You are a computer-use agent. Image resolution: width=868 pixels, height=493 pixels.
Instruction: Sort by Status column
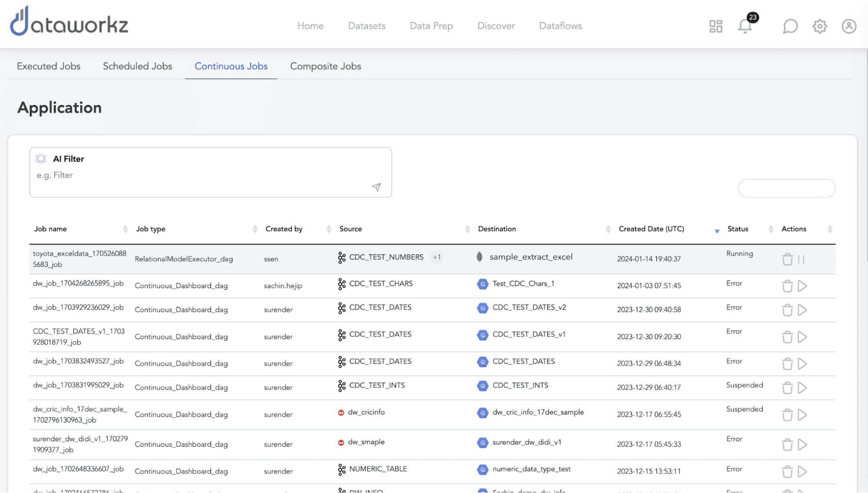tap(770, 229)
